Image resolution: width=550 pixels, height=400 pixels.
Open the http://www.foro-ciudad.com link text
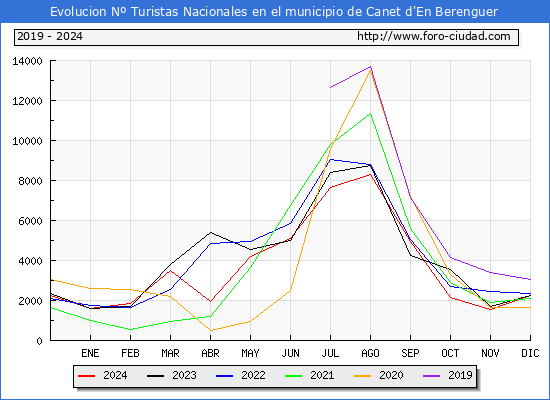pyautogui.click(x=434, y=36)
